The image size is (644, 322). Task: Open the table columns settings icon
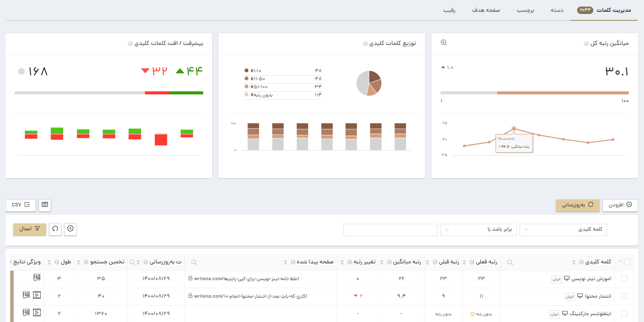[45, 205]
